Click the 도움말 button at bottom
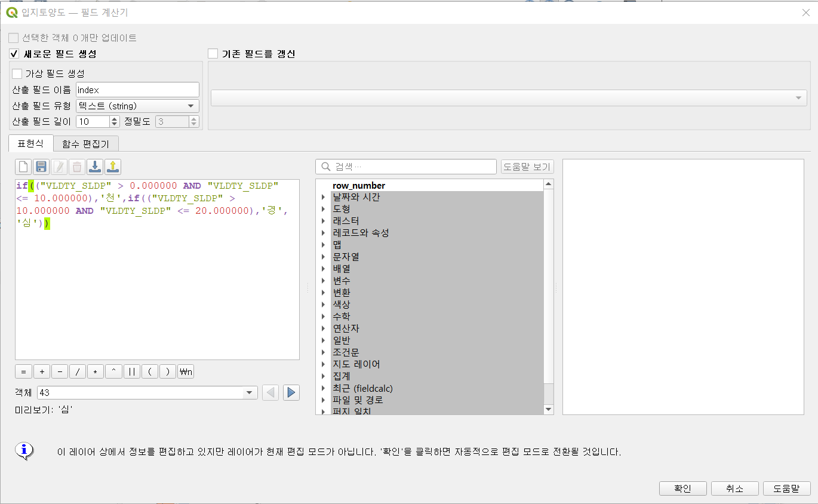This screenshot has width=818, height=504. click(787, 488)
